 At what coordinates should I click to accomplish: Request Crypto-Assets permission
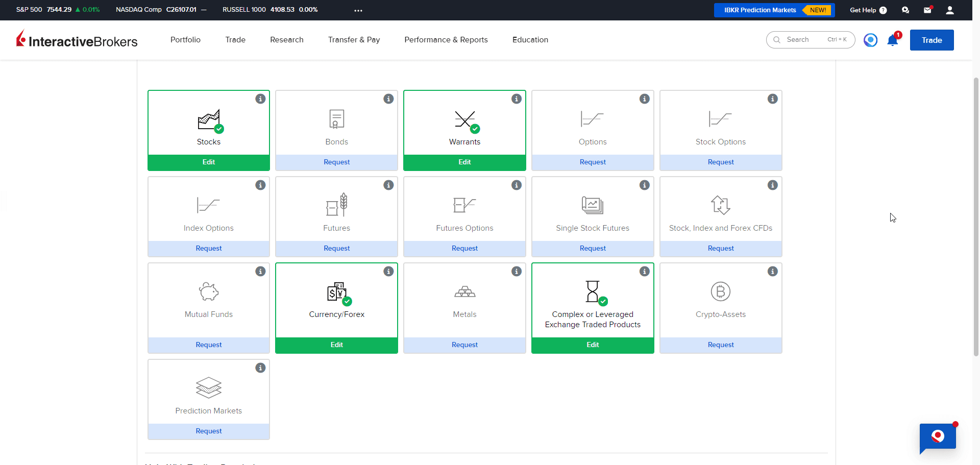pos(721,345)
